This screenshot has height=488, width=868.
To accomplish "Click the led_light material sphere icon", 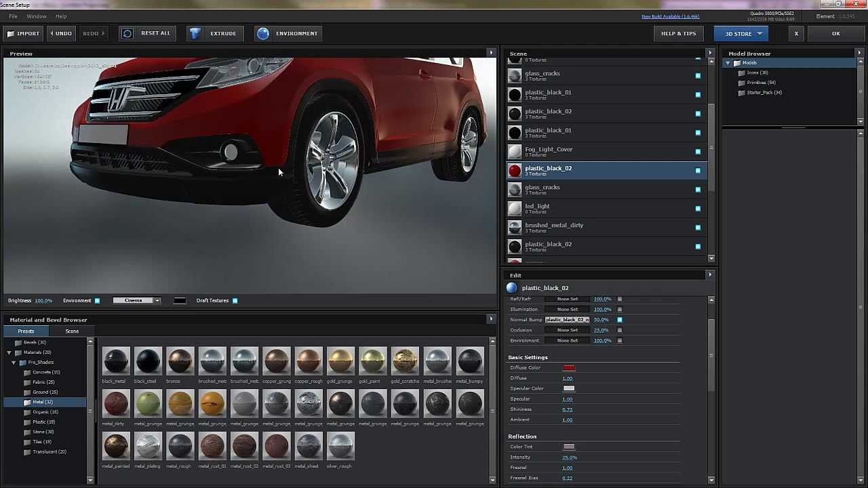I will (x=515, y=208).
